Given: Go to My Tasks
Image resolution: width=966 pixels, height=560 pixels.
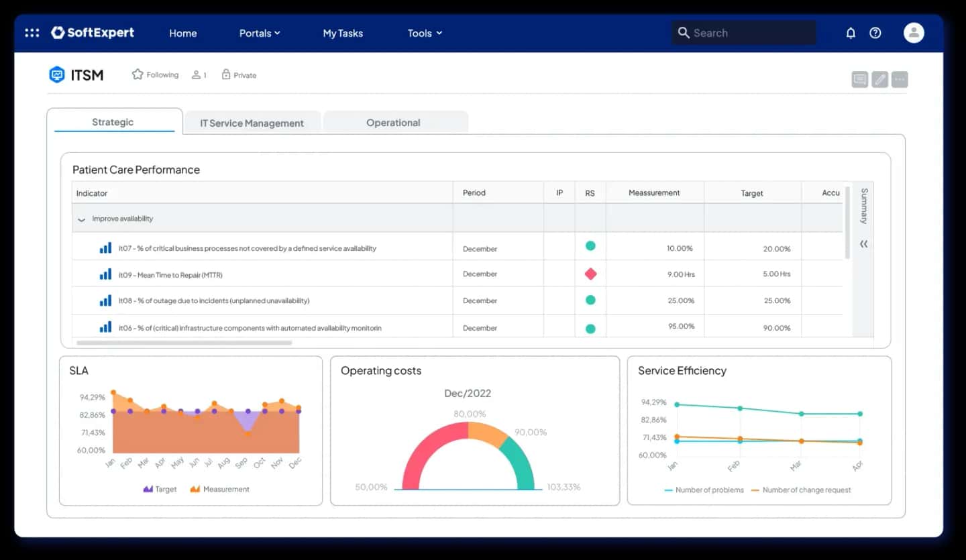Looking at the screenshot, I should click(x=343, y=33).
